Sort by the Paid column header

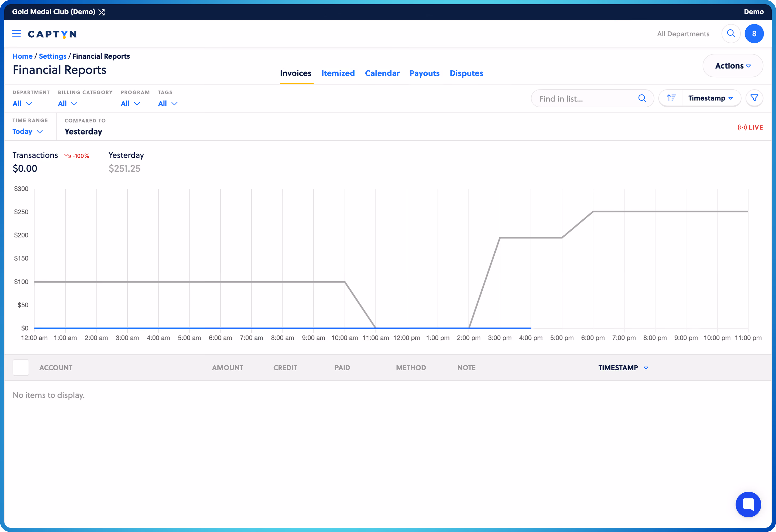pyautogui.click(x=342, y=368)
